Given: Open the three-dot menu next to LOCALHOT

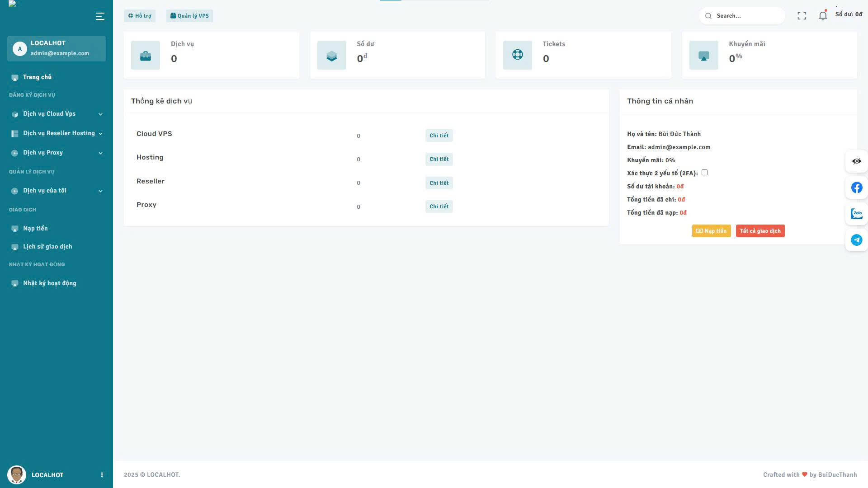Looking at the screenshot, I should [102, 475].
